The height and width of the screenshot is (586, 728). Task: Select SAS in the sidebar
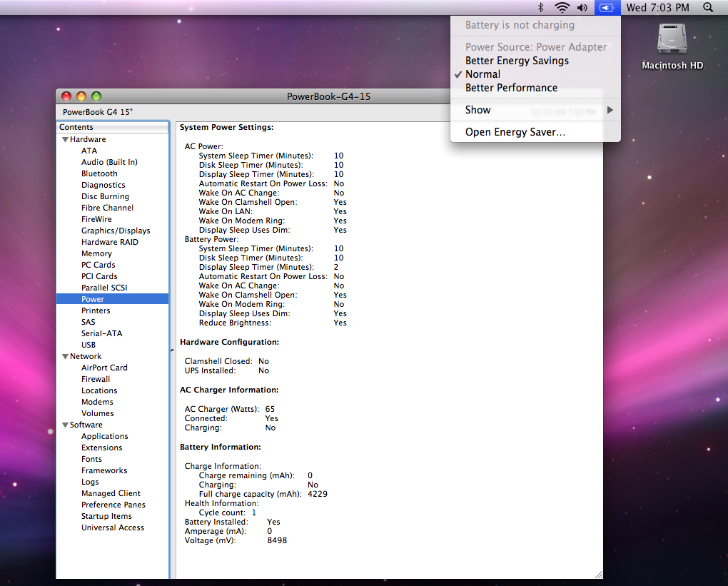(112, 322)
